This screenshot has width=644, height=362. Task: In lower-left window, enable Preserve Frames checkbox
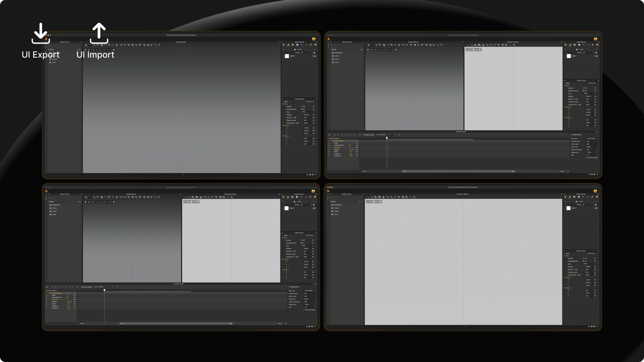click(x=304, y=310)
